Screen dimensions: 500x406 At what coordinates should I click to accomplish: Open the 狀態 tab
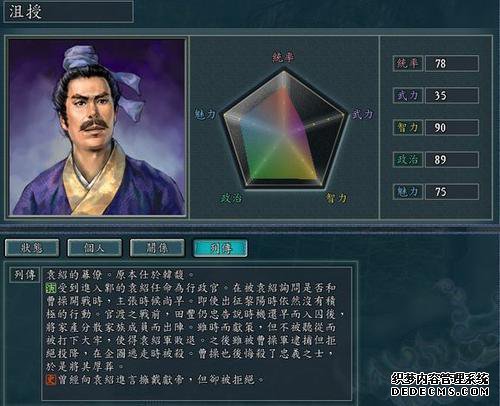click(32, 248)
